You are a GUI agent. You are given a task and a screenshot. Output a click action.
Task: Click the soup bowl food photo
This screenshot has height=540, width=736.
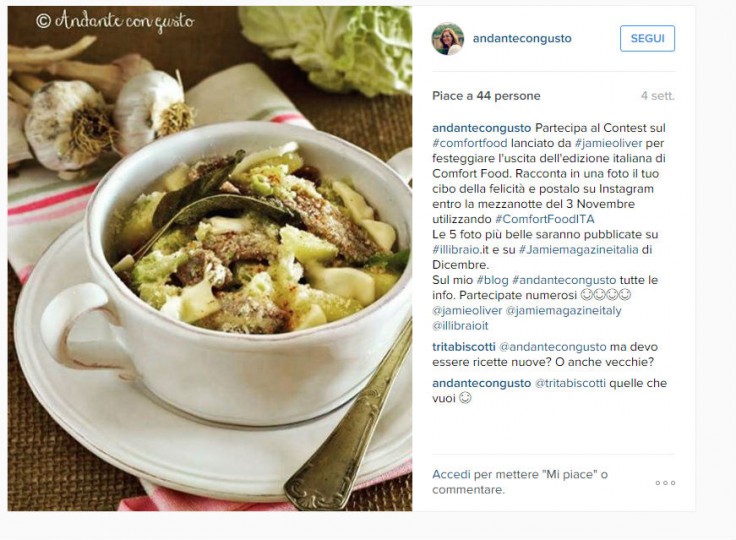(x=210, y=258)
